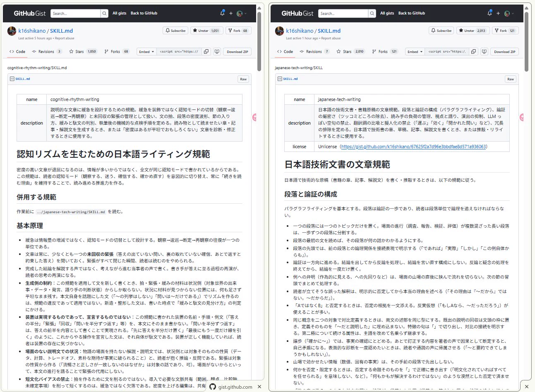Image resolution: width=535 pixels, height=392 pixels.
Task: Select Code tab in right gist window
Action: coord(285,52)
